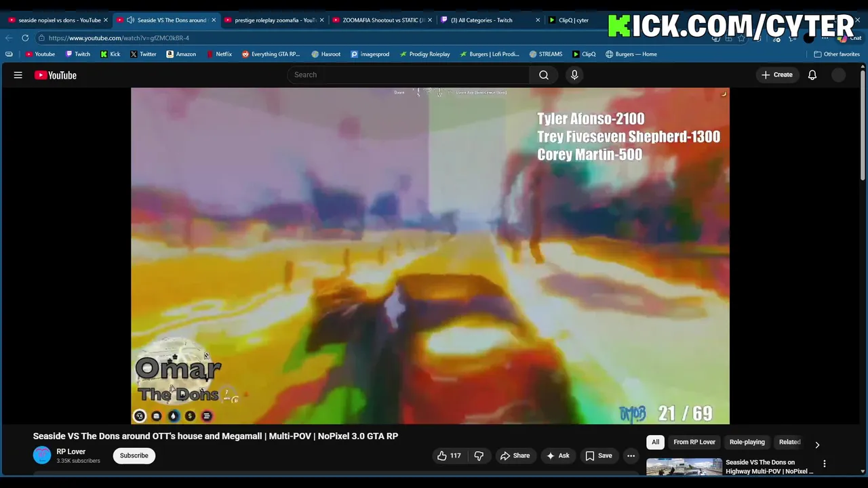
Task: Open the Netflix bookmark
Action: coord(218,54)
